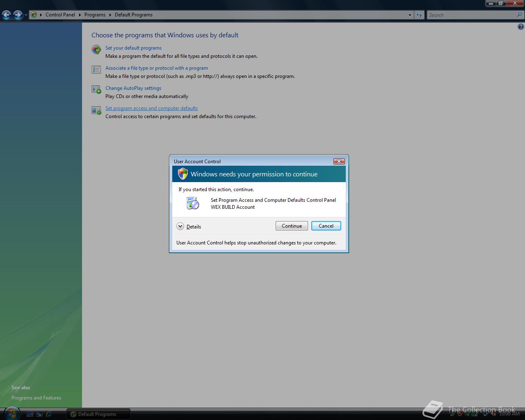
Task: Click Show Desktop in Quick Launch
Action: point(30,414)
